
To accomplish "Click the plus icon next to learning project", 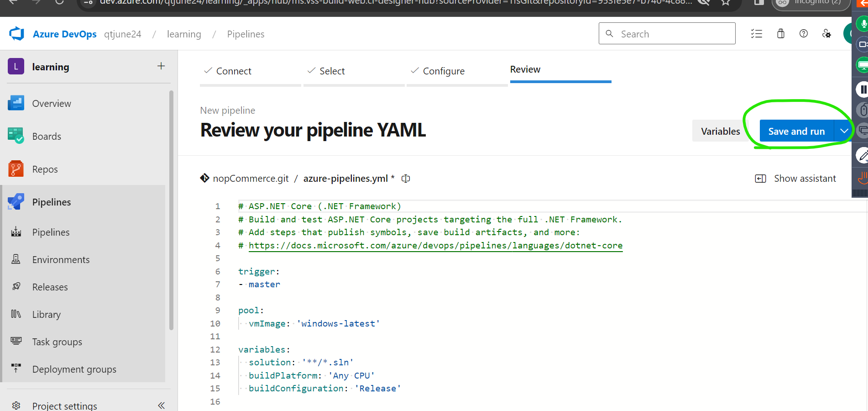I will click(x=161, y=66).
